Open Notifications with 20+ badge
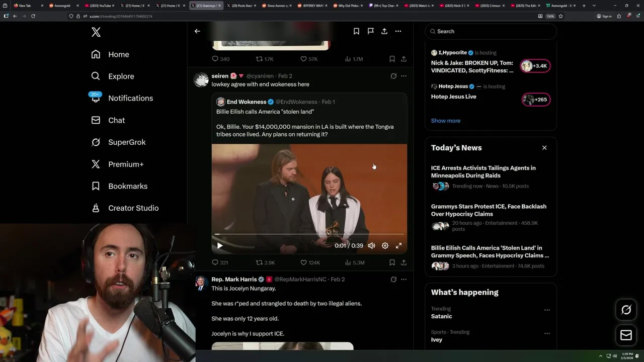644x362 pixels. [x=122, y=98]
